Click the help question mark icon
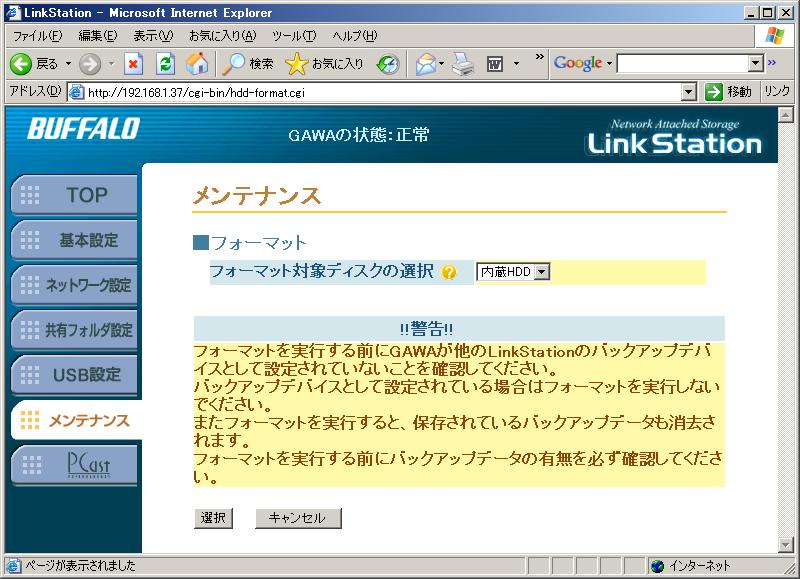 (x=449, y=272)
